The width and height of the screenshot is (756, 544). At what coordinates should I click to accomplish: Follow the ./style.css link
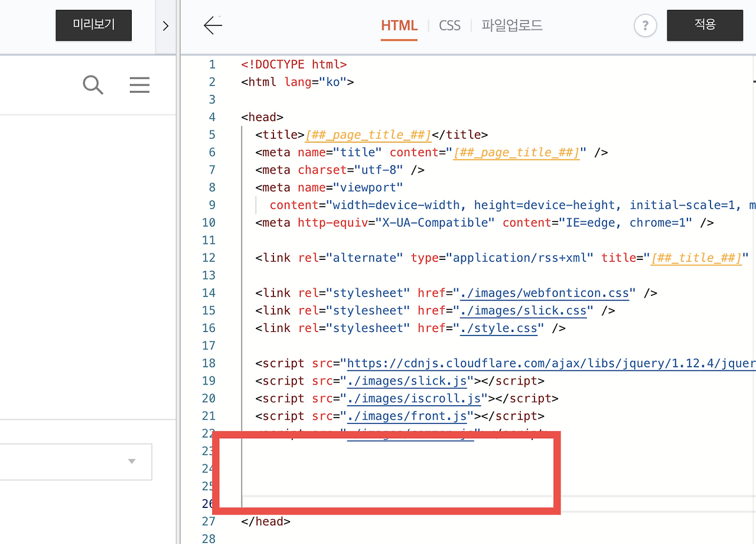coord(498,328)
